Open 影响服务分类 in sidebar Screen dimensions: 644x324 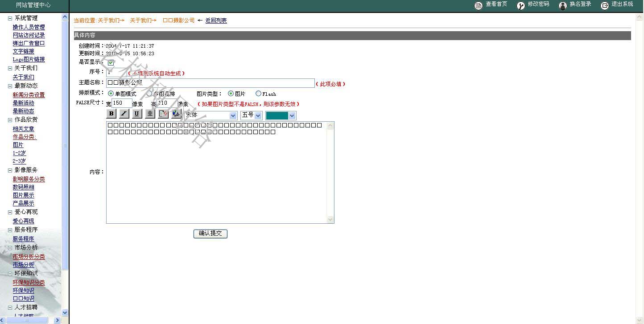coord(29,179)
